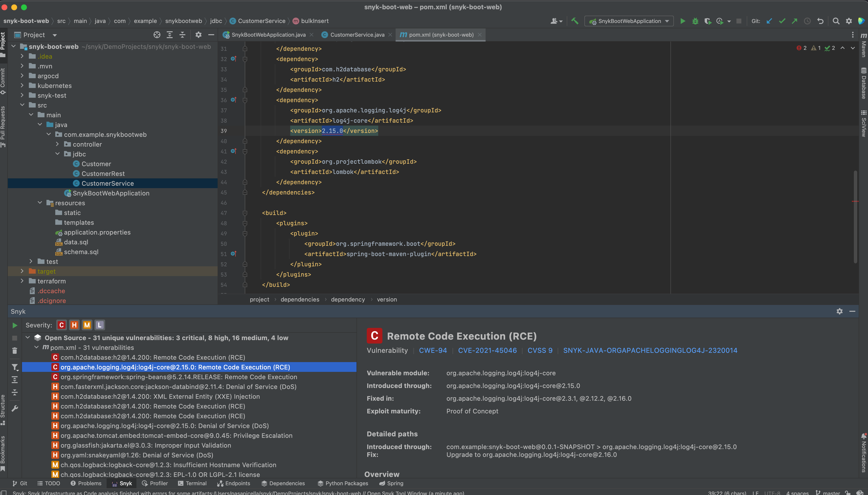Collapse the pom.xml 31 vulnerabilities node
The image size is (868, 495).
(36, 347)
